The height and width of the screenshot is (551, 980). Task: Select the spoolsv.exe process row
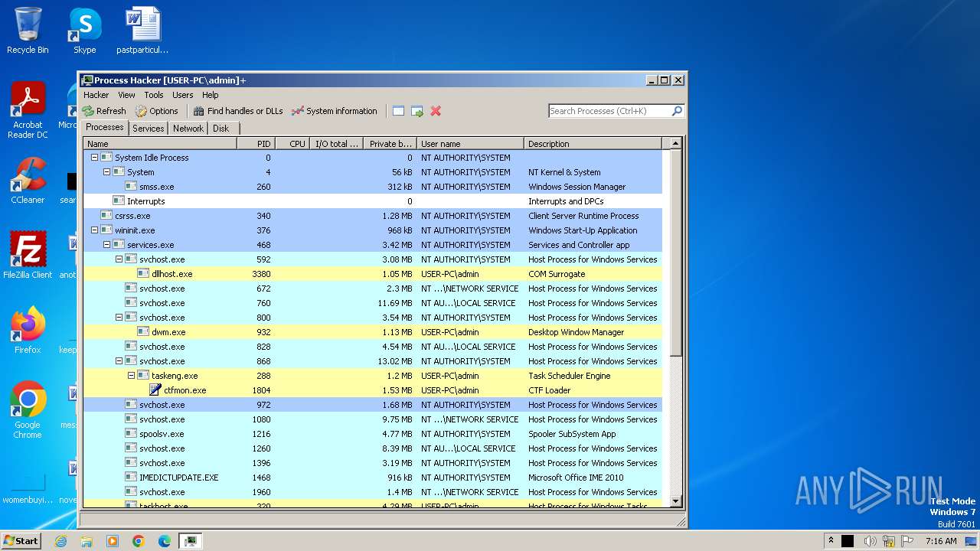[x=373, y=434]
